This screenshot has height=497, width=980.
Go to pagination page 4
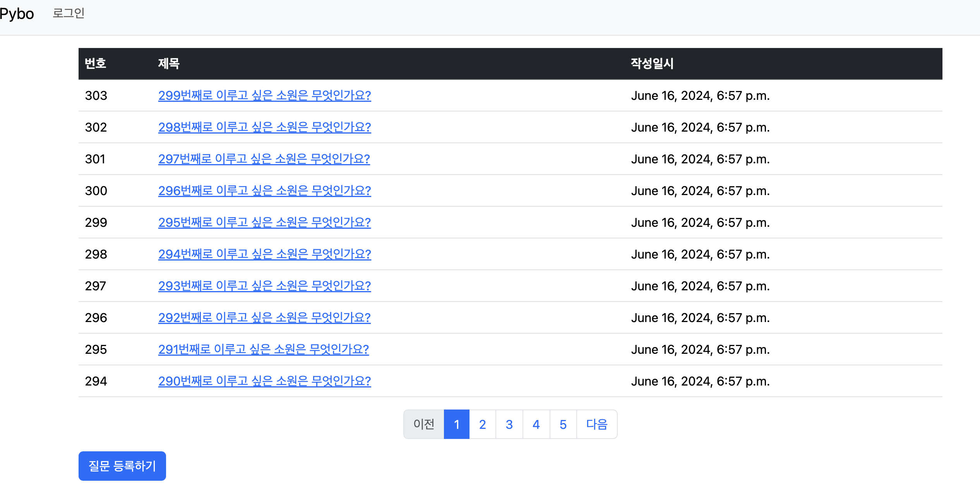click(x=536, y=424)
